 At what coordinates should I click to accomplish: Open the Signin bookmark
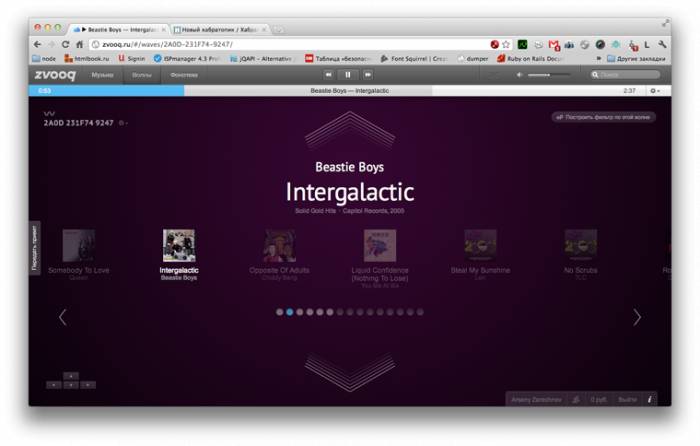[x=132, y=58]
